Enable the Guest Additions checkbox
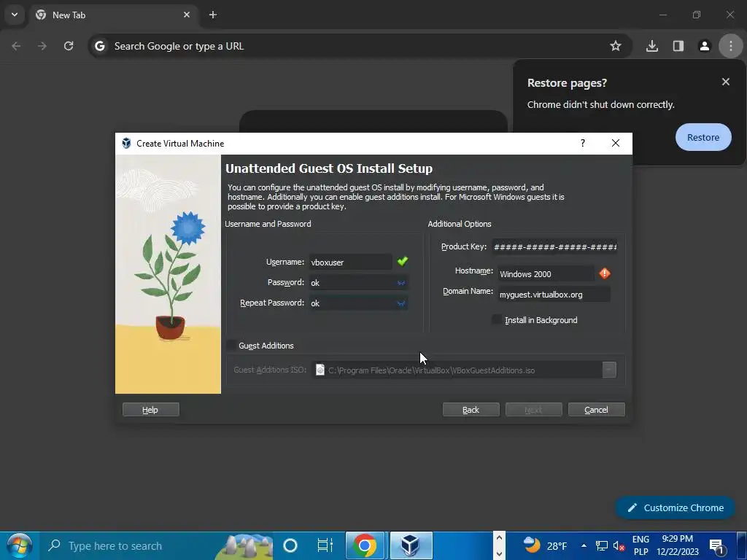The height and width of the screenshot is (560, 747). pyautogui.click(x=231, y=345)
